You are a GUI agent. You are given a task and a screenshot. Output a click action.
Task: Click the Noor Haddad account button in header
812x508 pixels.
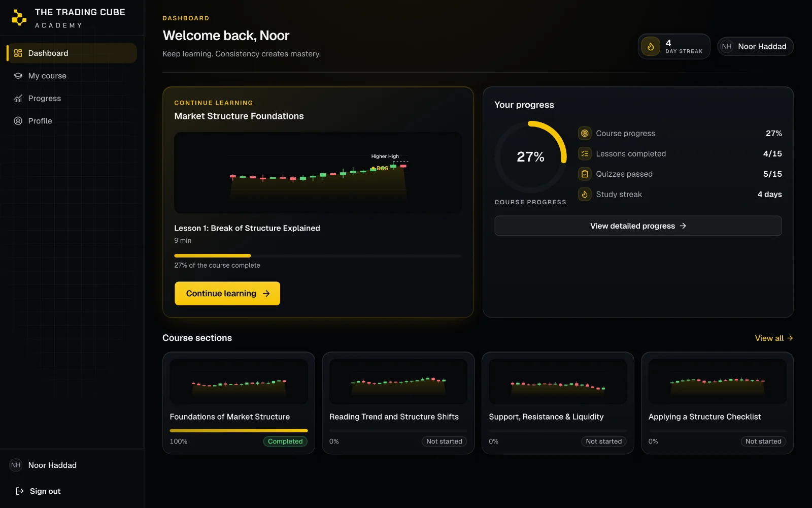click(x=755, y=46)
